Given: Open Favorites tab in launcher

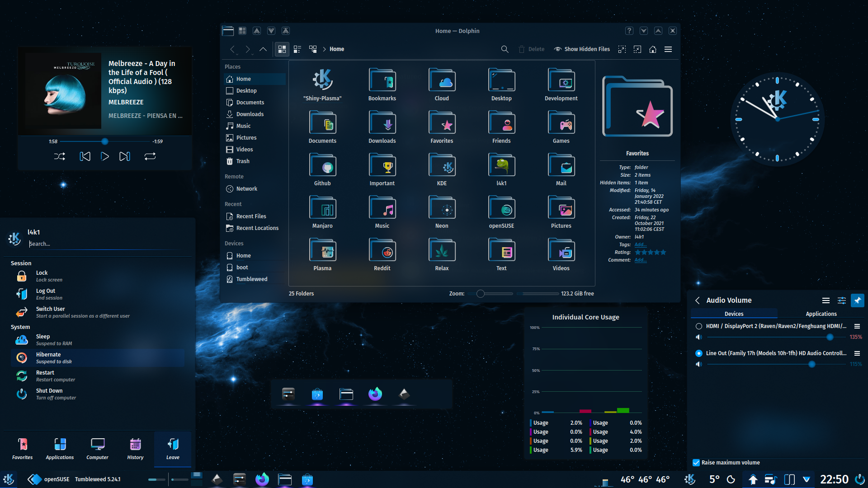Looking at the screenshot, I should tap(23, 449).
